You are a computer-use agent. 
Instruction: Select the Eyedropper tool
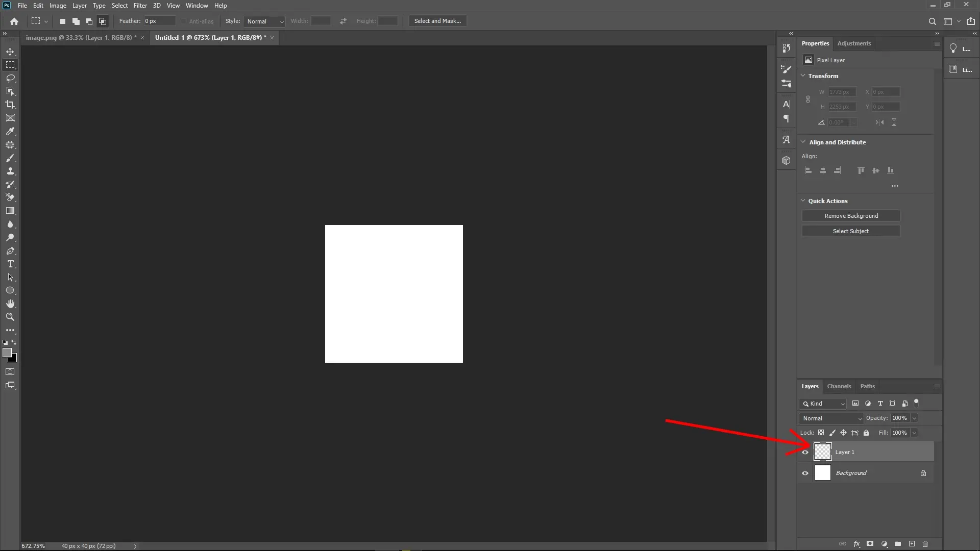tap(10, 131)
